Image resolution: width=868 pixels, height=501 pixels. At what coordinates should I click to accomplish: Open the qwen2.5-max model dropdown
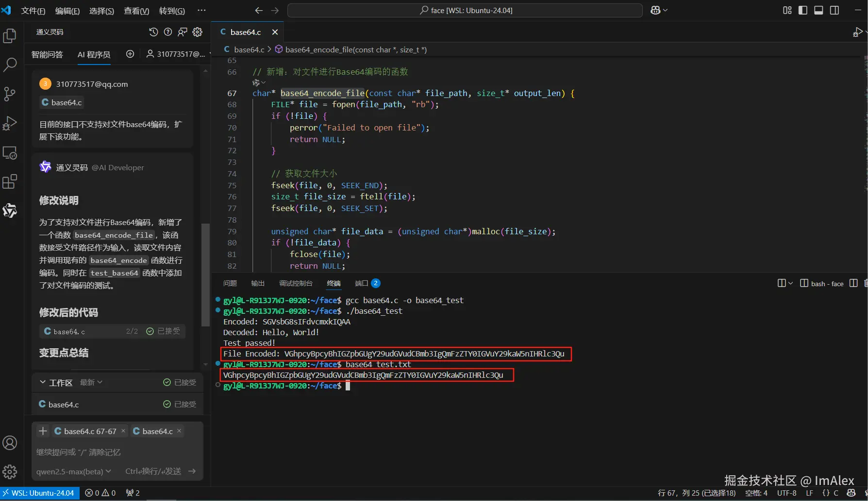73,471
